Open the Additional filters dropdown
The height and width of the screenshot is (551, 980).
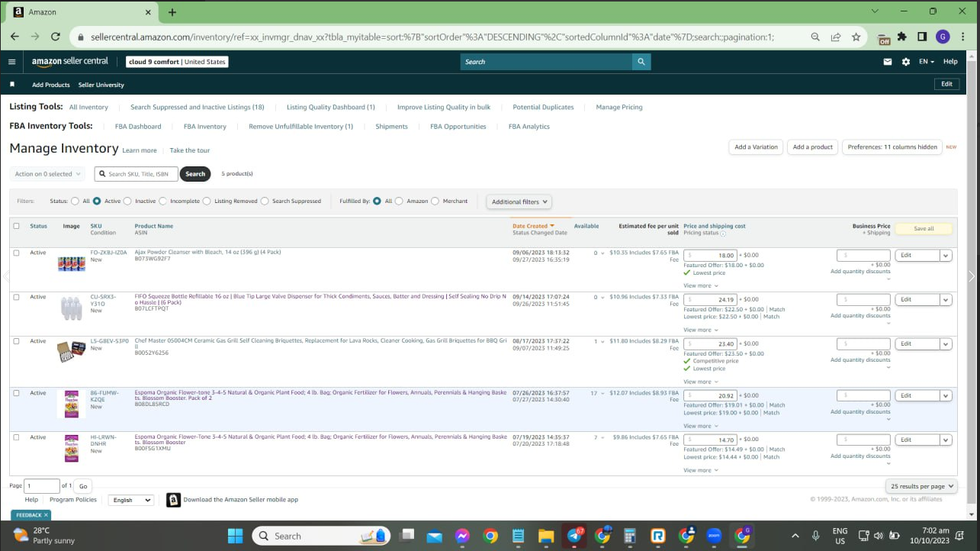pos(519,201)
